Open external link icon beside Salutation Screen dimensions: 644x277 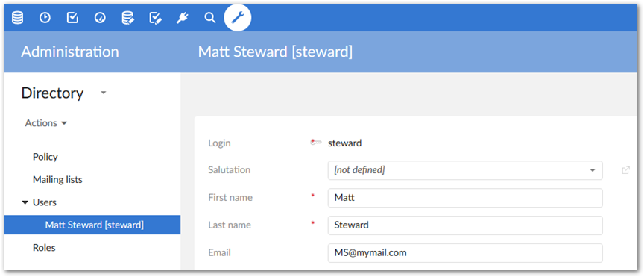point(625,170)
